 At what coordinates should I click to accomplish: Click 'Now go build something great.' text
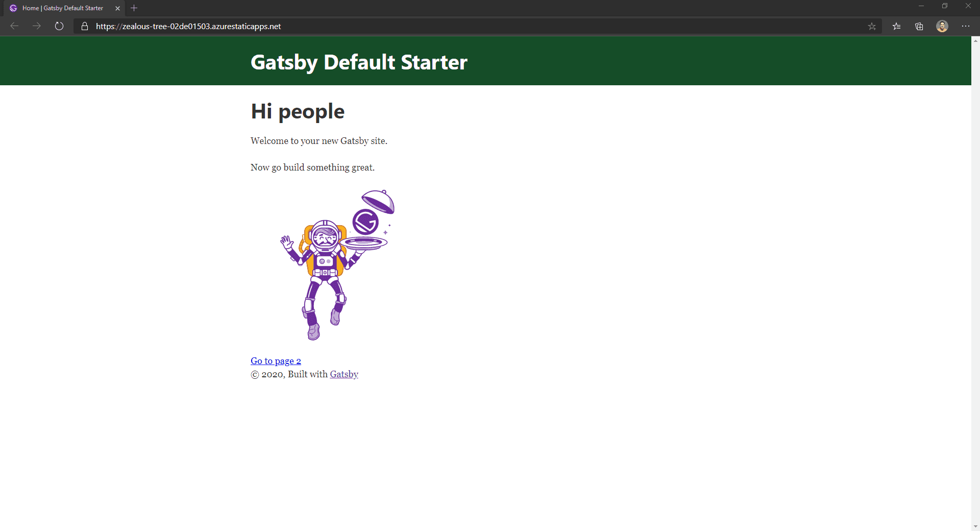click(x=312, y=167)
